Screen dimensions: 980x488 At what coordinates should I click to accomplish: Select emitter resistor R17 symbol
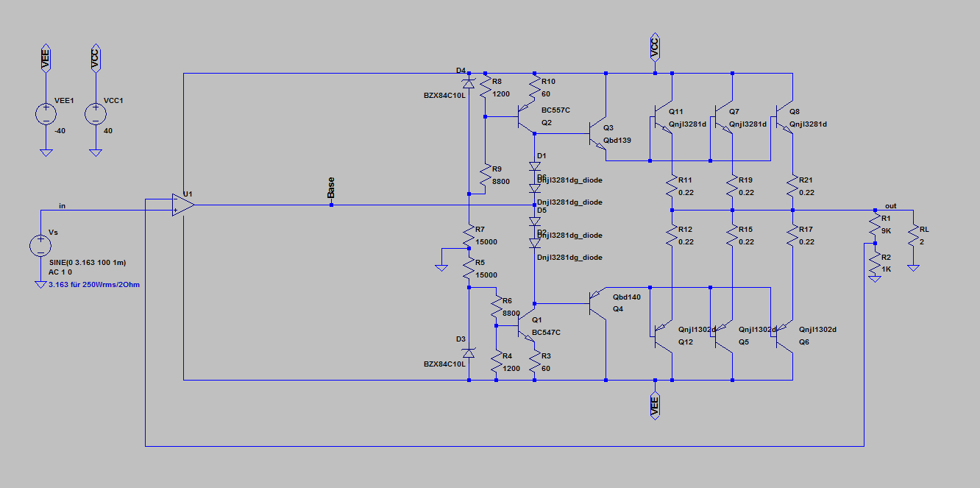(792, 236)
